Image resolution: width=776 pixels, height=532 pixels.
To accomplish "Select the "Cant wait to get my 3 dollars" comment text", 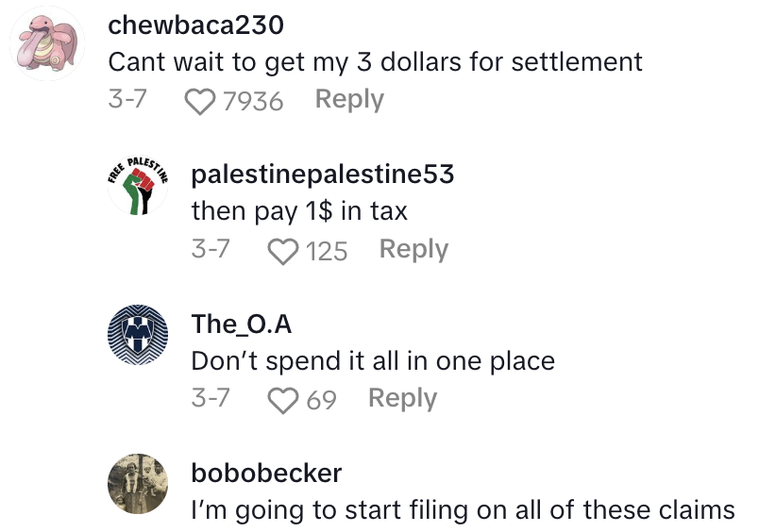I will pos(375,62).
